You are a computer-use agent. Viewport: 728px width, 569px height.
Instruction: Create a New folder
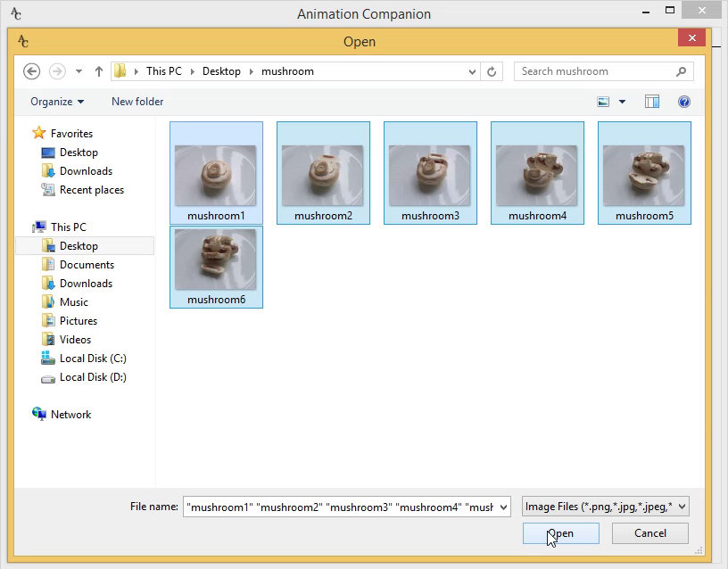point(137,102)
